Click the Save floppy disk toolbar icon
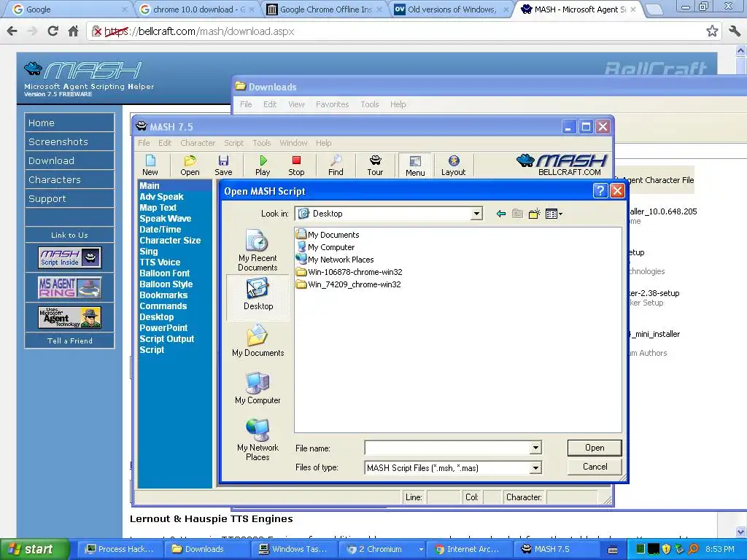This screenshot has height=560, width=747. tap(223, 165)
